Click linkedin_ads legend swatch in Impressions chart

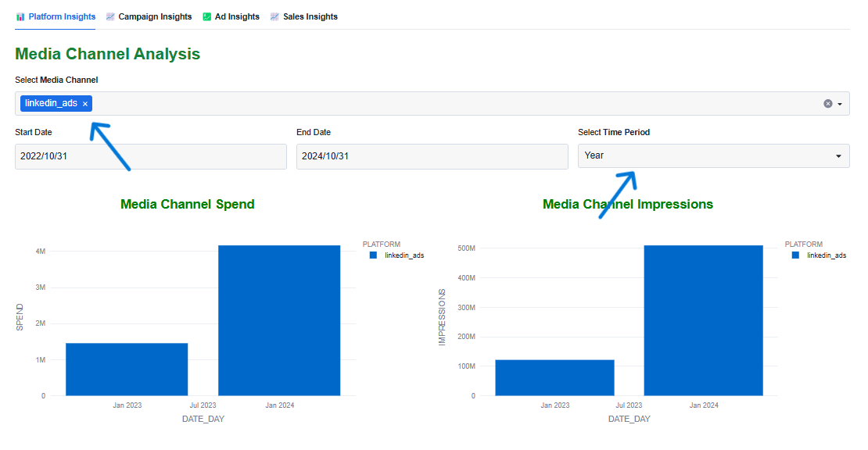point(796,255)
